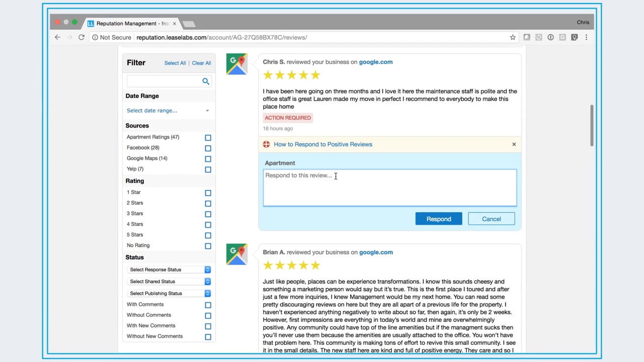644x362 pixels.
Task: Check the With Comments status filter
Action: click(x=208, y=305)
